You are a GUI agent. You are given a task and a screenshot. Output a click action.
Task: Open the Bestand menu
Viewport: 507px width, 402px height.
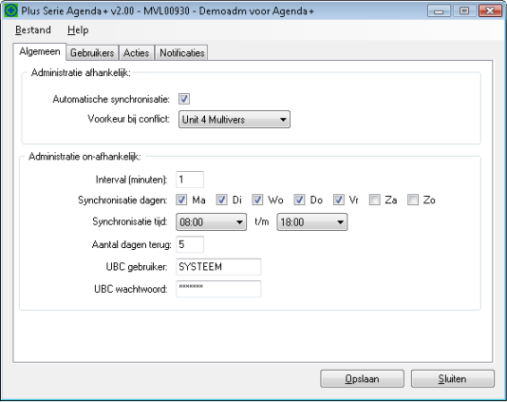[x=33, y=30]
